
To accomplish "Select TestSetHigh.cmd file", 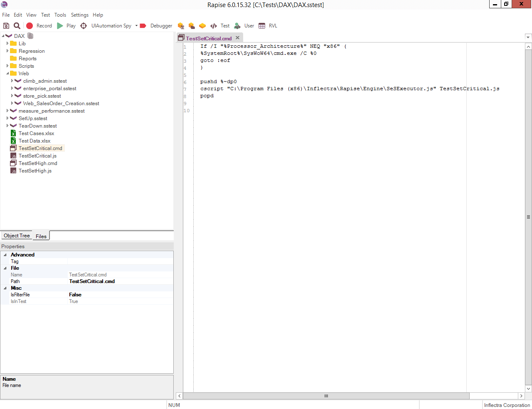I will coord(38,163).
